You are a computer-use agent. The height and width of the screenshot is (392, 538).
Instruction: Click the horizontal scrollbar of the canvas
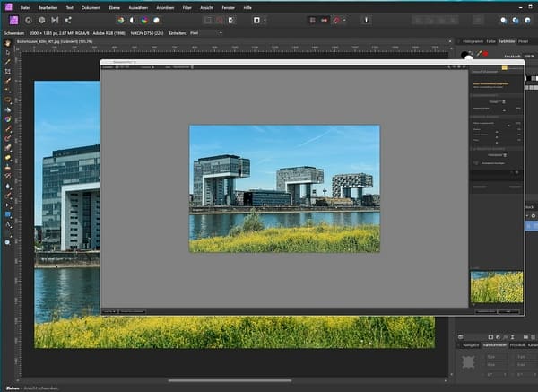pyautogui.click(x=230, y=380)
